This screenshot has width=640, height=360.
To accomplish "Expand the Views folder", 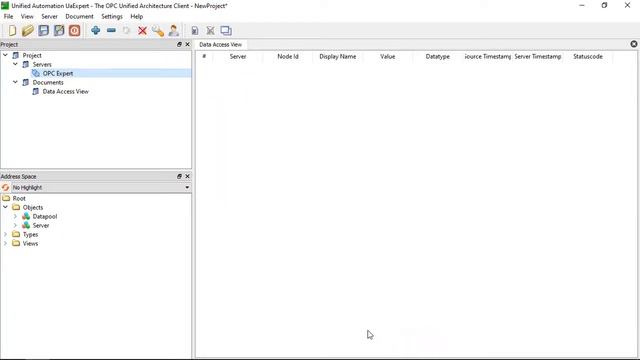I will click(x=5, y=243).
